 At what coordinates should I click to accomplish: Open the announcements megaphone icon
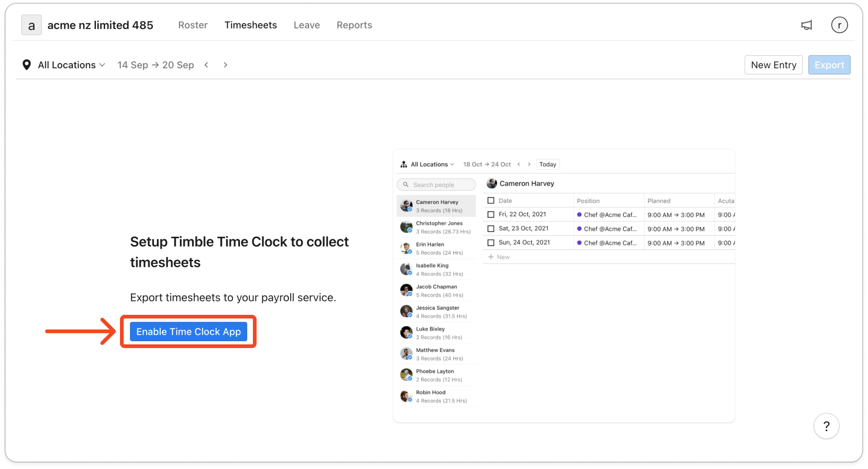(806, 25)
